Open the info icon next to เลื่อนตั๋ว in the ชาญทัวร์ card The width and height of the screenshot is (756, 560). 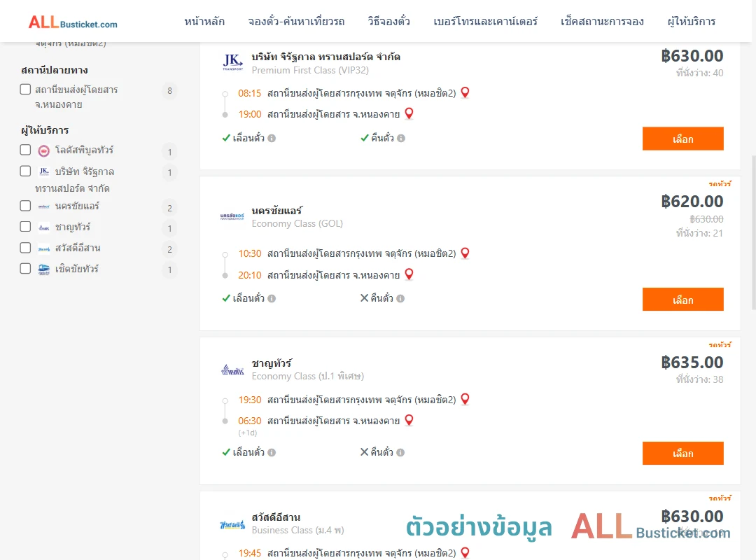[272, 452]
